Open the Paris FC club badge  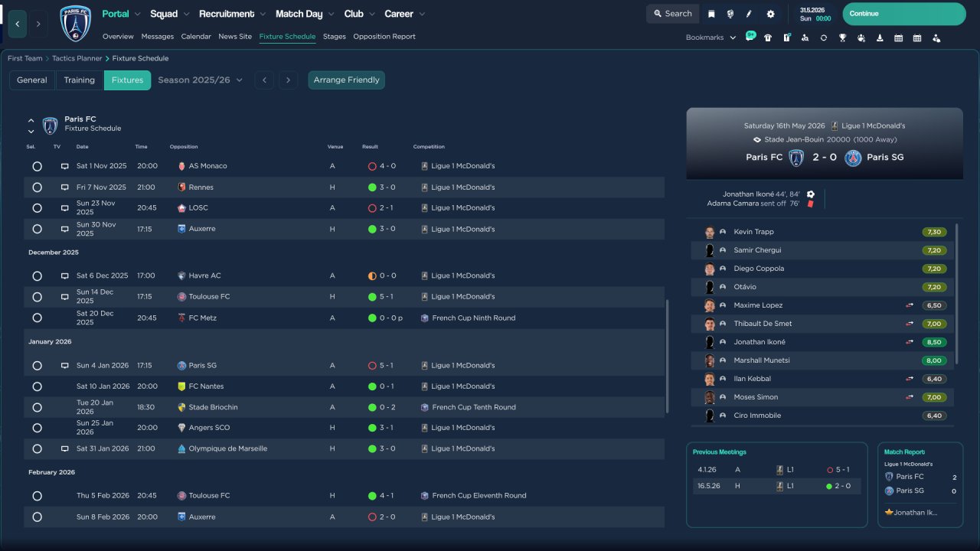click(75, 23)
